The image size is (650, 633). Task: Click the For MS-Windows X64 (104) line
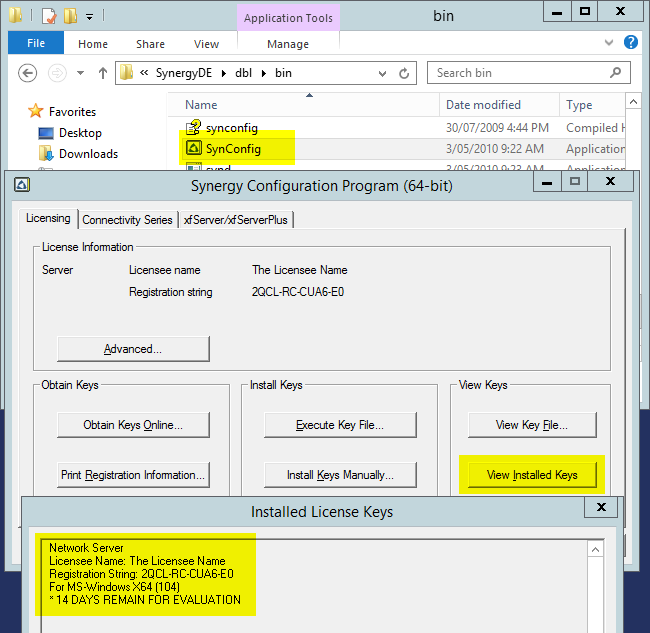tap(114, 587)
